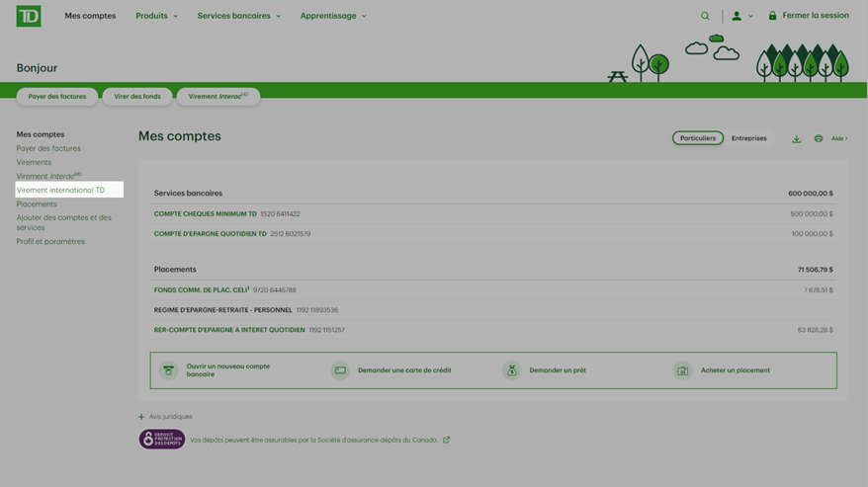Click Acheter un placement

click(x=736, y=370)
